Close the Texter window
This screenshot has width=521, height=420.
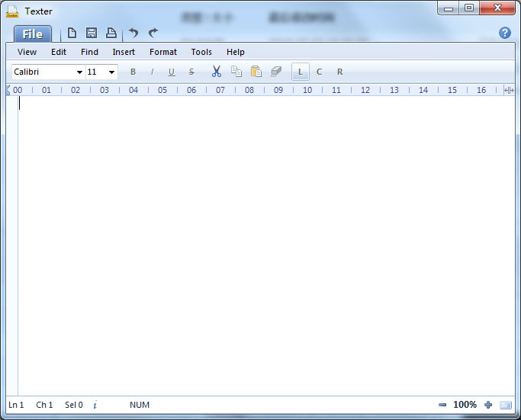click(x=497, y=8)
